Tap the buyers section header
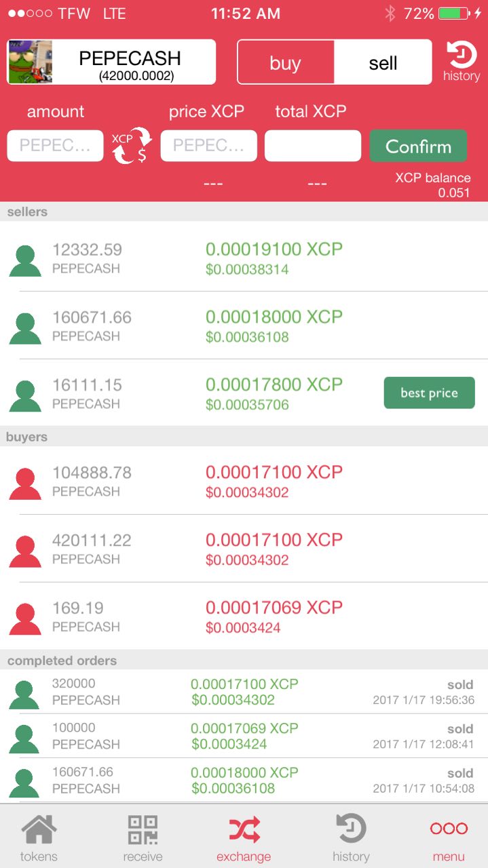 244,437
